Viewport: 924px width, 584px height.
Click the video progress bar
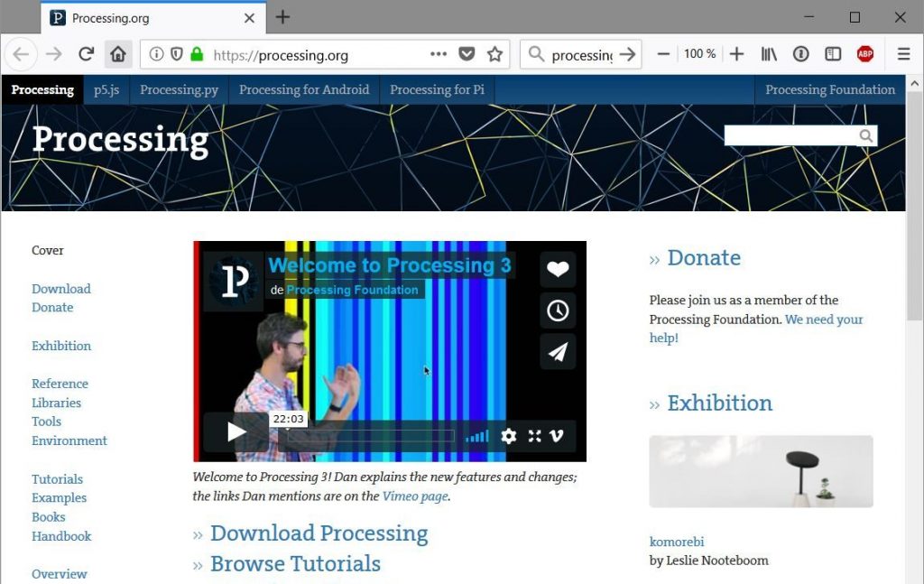tap(370, 436)
